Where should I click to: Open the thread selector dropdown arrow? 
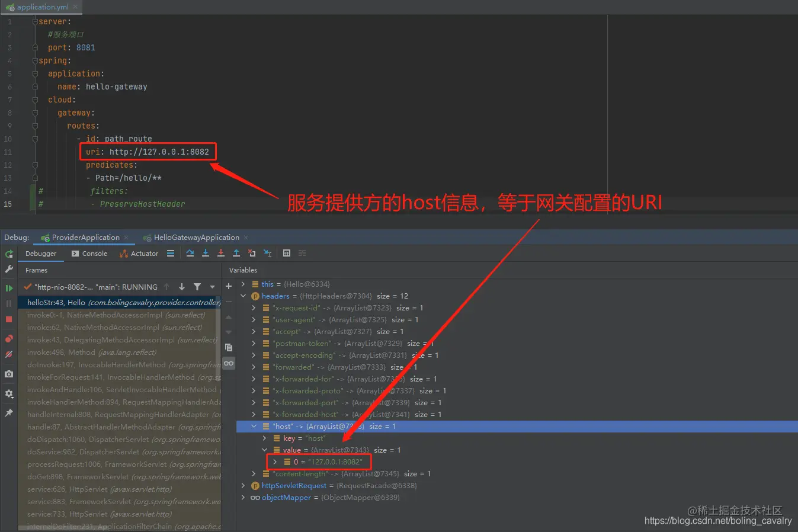[212, 287]
